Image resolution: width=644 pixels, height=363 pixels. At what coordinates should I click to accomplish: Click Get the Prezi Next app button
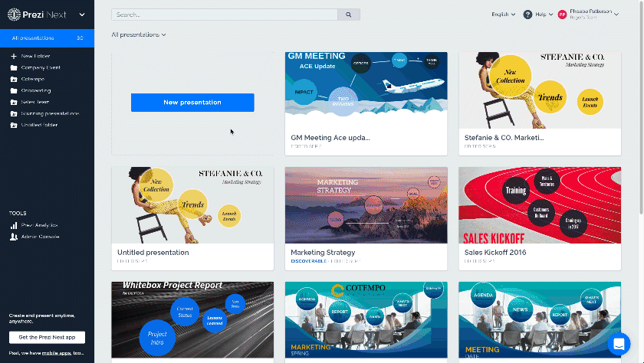click(x=47, y=337)
